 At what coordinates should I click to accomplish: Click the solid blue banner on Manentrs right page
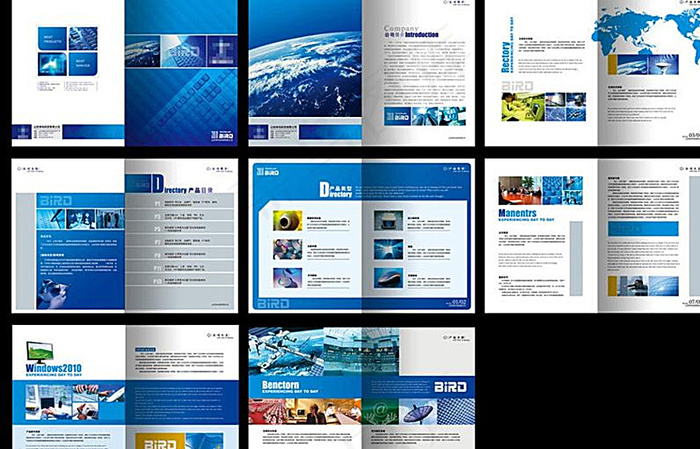(x=643, y=229)
